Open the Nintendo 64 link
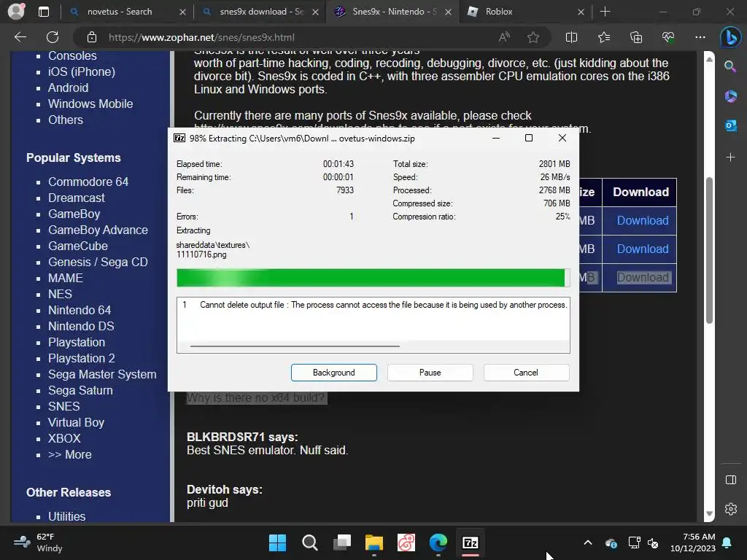The height and width of the screenshot is (560, 747). pyautogui.click(x=79, y=311)
